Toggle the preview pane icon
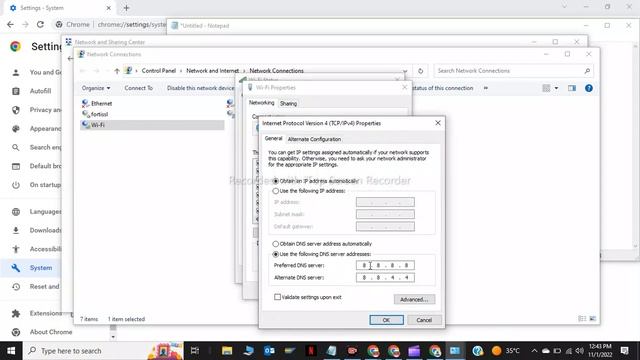The height and width of the screenshot is (360, 640). click(572, 88)
